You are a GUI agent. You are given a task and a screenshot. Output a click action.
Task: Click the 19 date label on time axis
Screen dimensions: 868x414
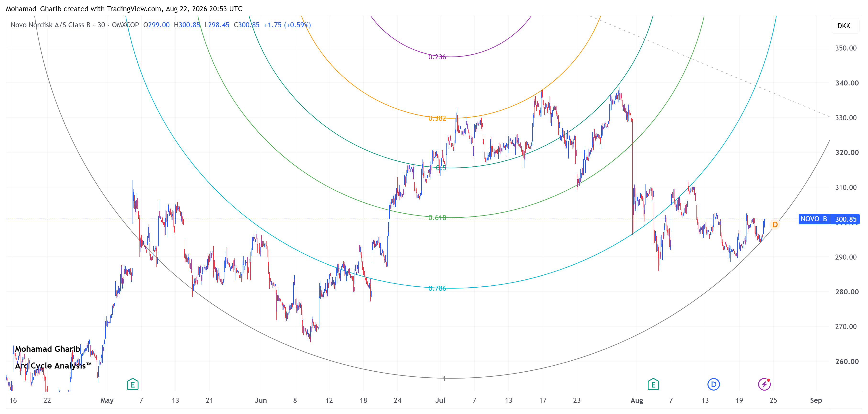coord(739,401)
